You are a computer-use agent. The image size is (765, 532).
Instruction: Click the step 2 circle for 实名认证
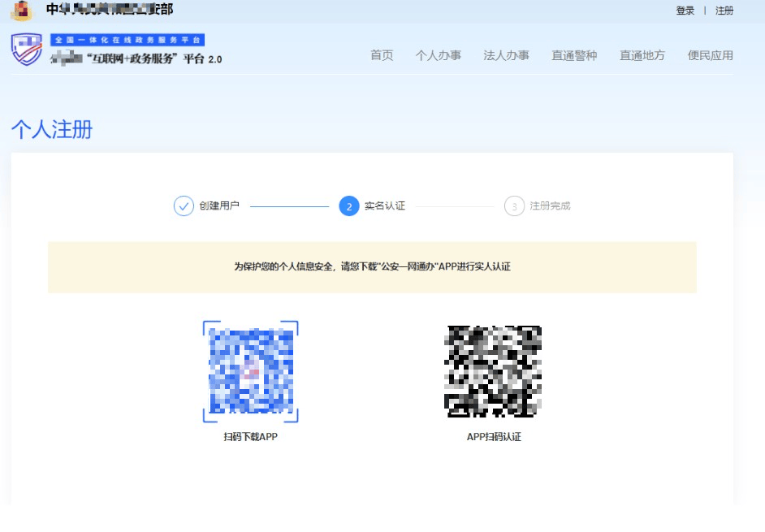(x=349, y=206)
